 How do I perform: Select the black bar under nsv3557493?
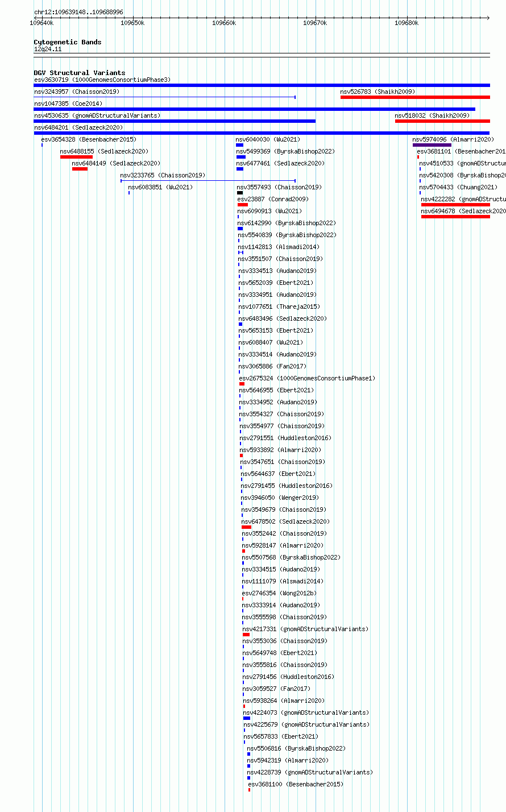(x=240, y=193)
